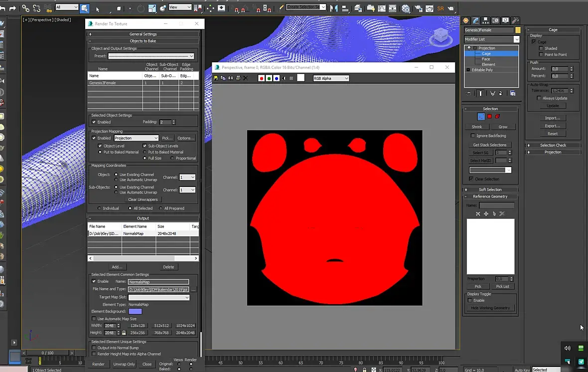The image size is (588, 372).
Task: Clear the rendered frame with X icon
Action: click(x=246, y=78)
